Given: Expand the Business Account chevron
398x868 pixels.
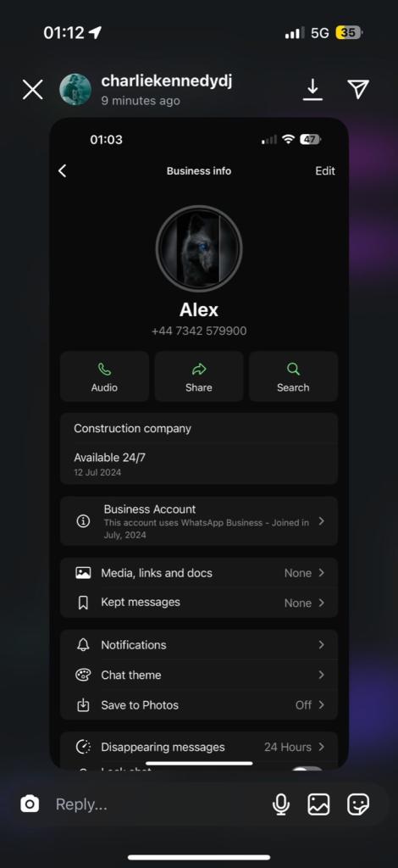Looking at the screenshot, I should tap(321, 521).
